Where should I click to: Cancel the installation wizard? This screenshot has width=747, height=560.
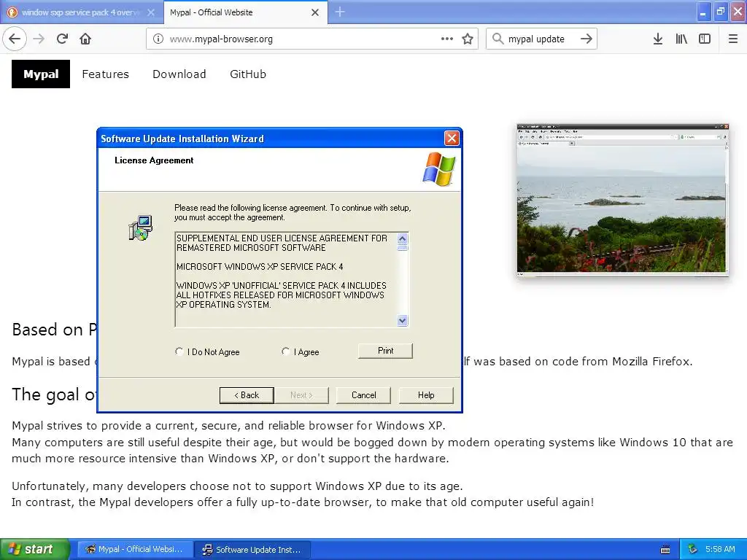point(363,395)
